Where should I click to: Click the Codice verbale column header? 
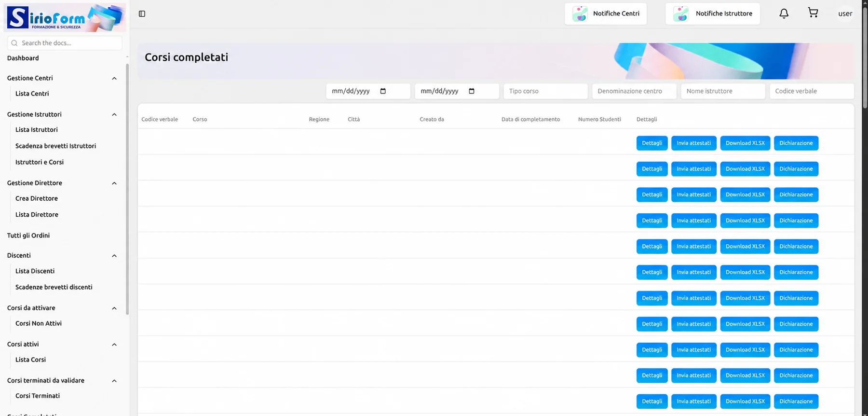click(160, 119)
